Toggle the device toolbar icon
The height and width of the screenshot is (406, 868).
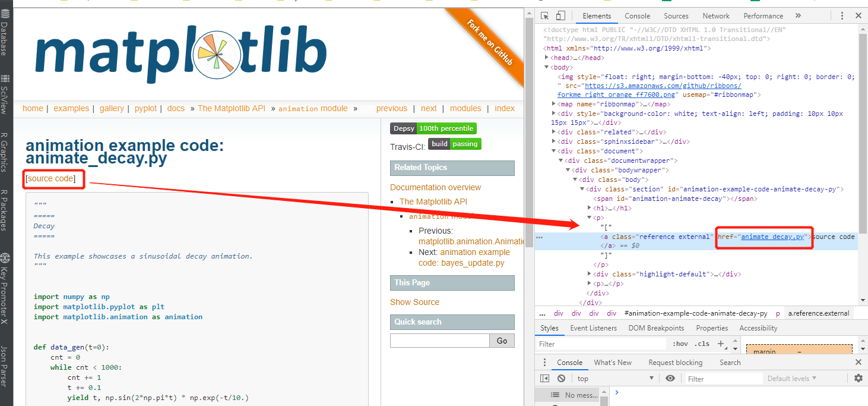[x=560, y=16]
